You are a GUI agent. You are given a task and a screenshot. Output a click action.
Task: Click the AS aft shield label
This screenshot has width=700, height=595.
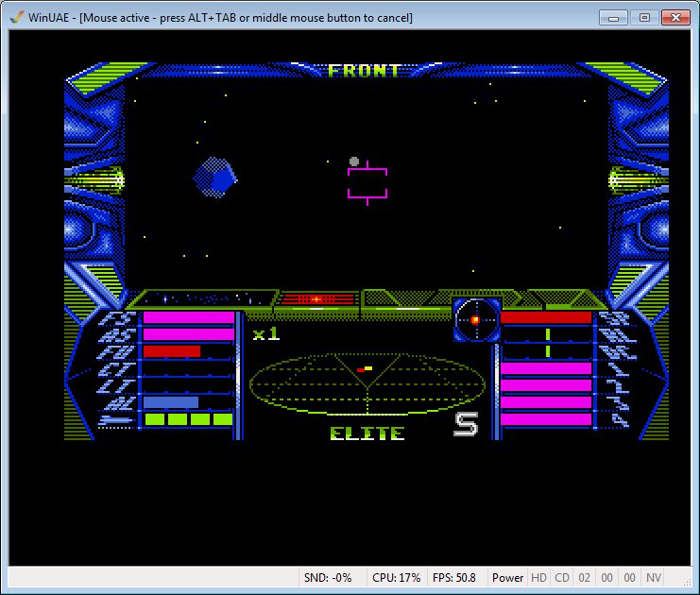[117, 334]
